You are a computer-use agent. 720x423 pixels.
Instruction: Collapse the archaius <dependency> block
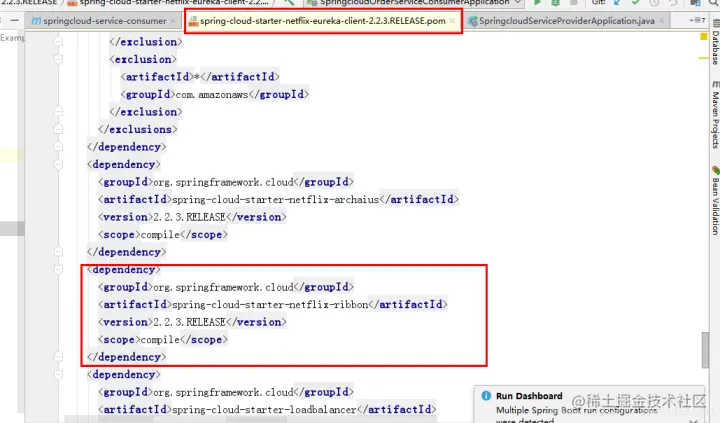[58, 164]
